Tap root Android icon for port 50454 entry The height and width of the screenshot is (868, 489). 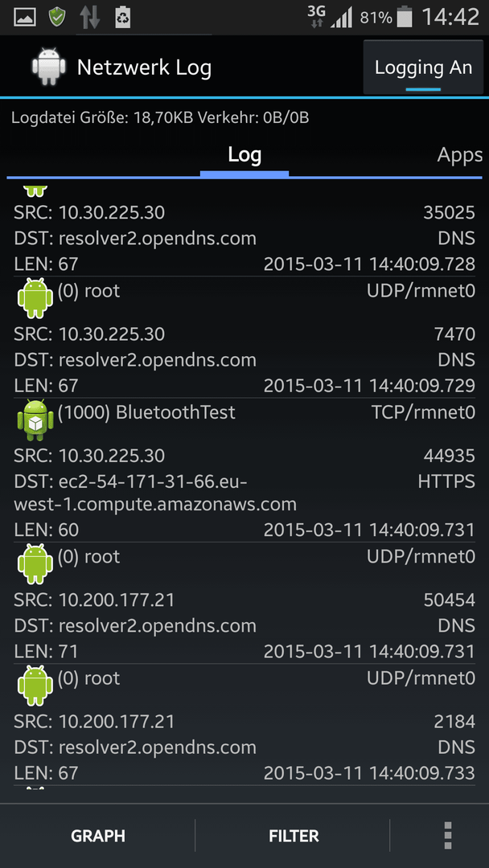(x=35, y=565)
